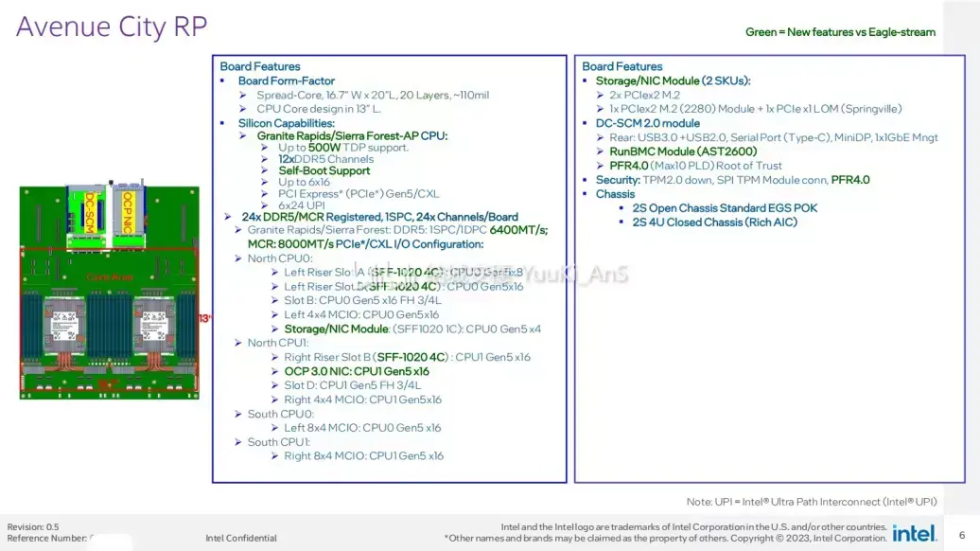Click the 'Avenue City RP' slide title
This screenshot has width=980, height=551.
[112, 27]
